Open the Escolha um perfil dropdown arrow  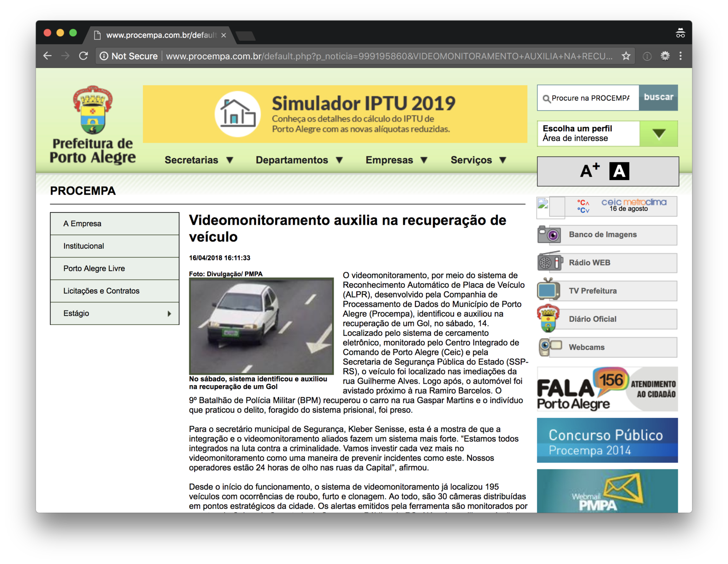(659, 134)
